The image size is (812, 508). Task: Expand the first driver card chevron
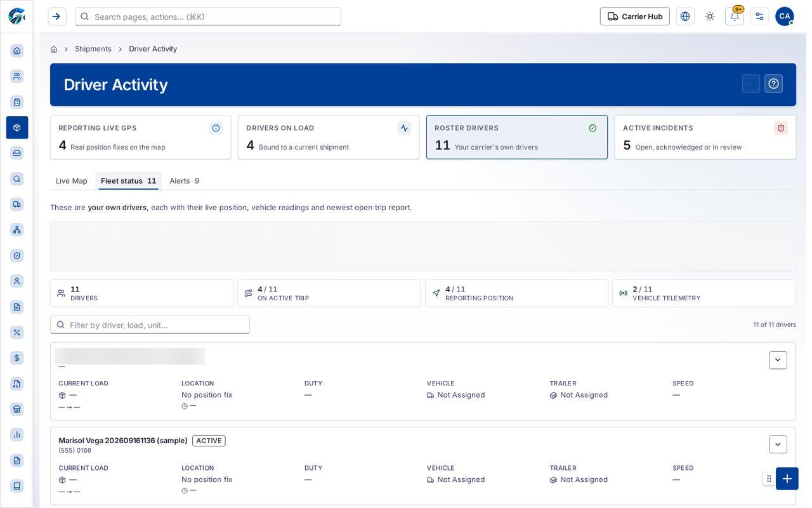tap(778, 360)
